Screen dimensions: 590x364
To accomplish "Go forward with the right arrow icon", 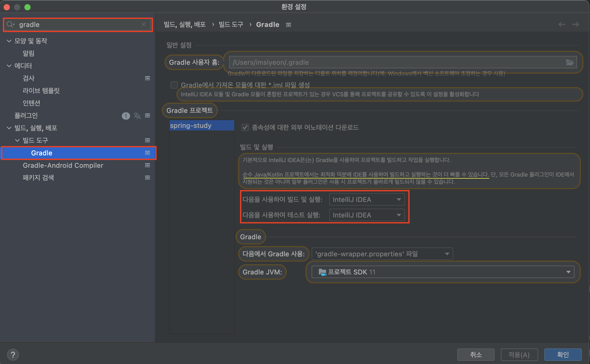I will (575, 24).
